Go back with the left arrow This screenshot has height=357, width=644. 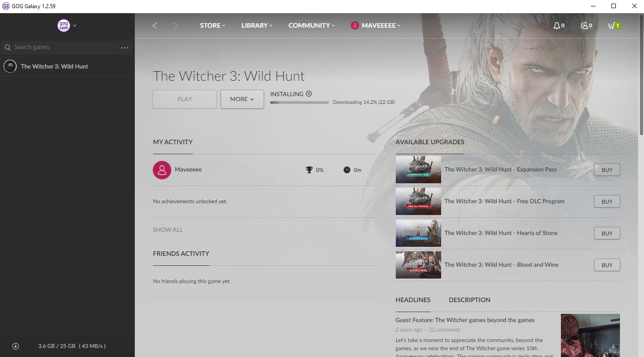point(155,25)
